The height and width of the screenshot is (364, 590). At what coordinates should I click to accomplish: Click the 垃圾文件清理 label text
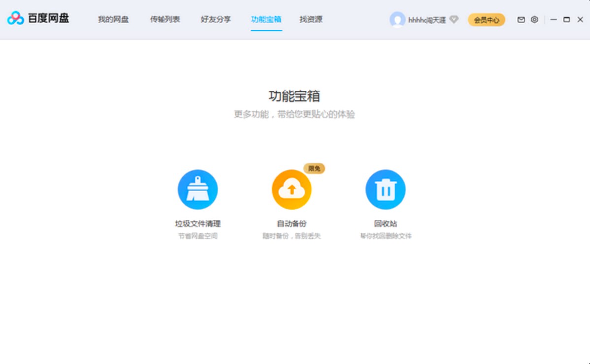(197, 223)
